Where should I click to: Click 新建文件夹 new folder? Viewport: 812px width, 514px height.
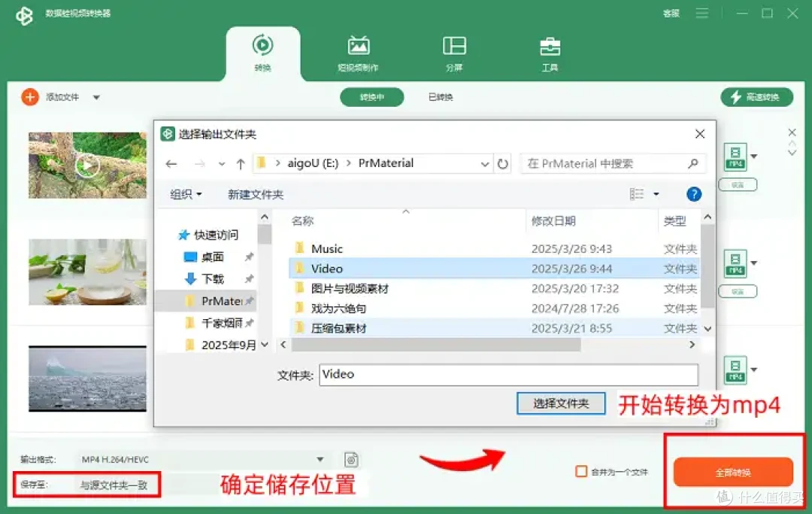256,194
